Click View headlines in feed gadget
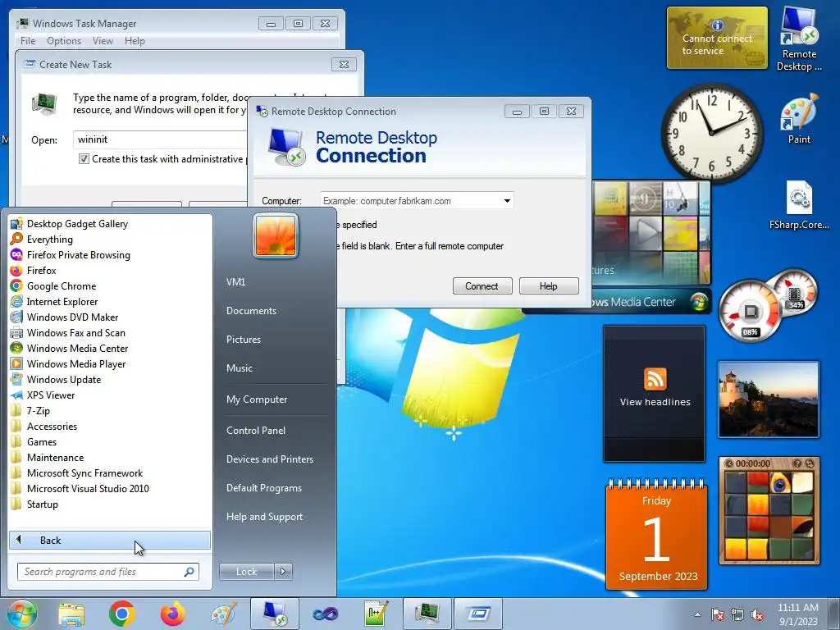 tap(655, 402)
